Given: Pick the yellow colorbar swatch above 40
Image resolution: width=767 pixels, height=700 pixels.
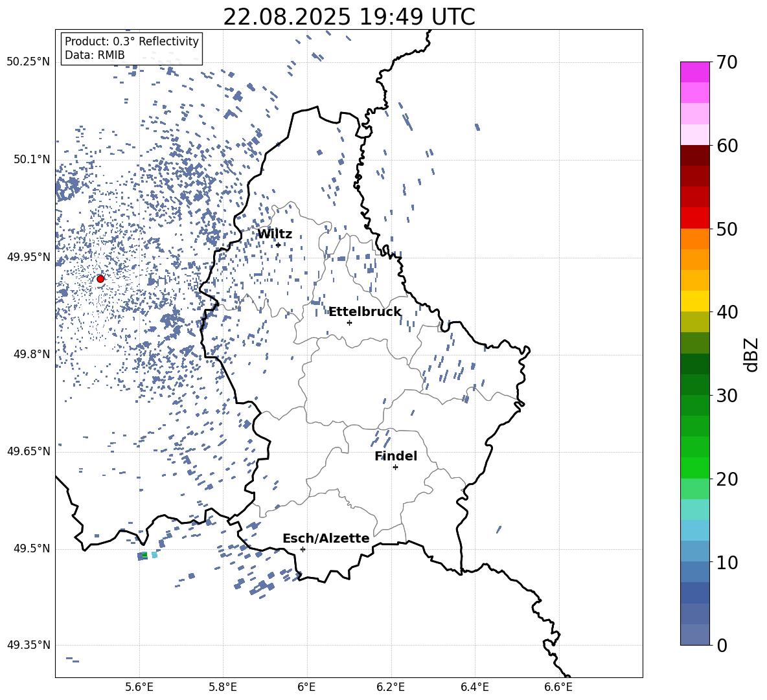Looking at the screenshot, I should 695,302.
